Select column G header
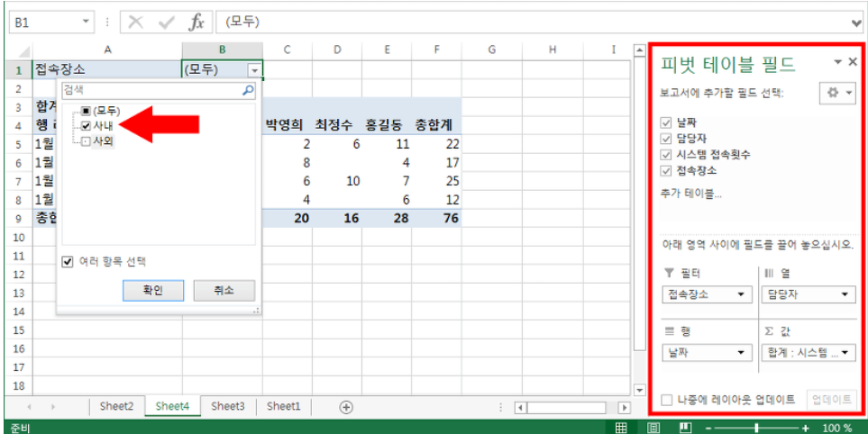The width and height of the screenshot is (868, 434). 491,50
